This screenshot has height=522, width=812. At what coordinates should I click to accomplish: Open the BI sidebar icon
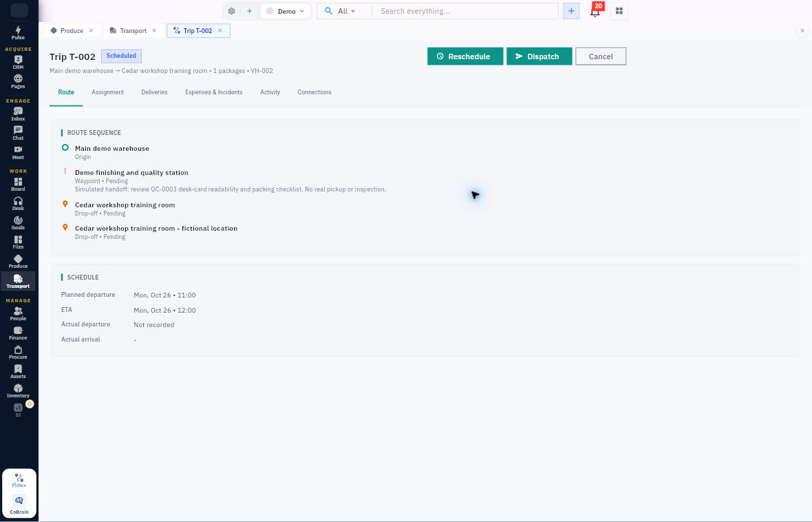(18, 410)
